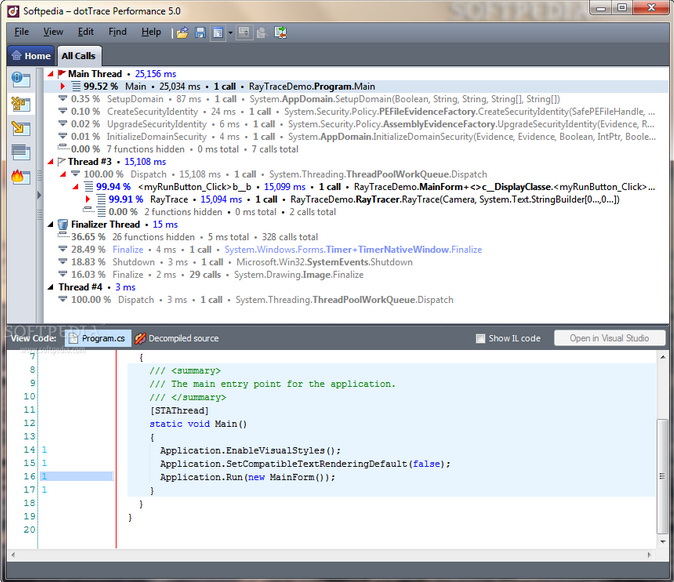This screenshot has height=582, width=674.
Task: Open the Help menu
Action: click(151, 32)
